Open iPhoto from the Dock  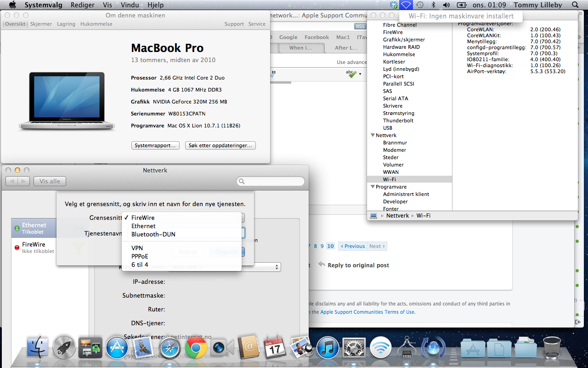click(x=301, y=347)
